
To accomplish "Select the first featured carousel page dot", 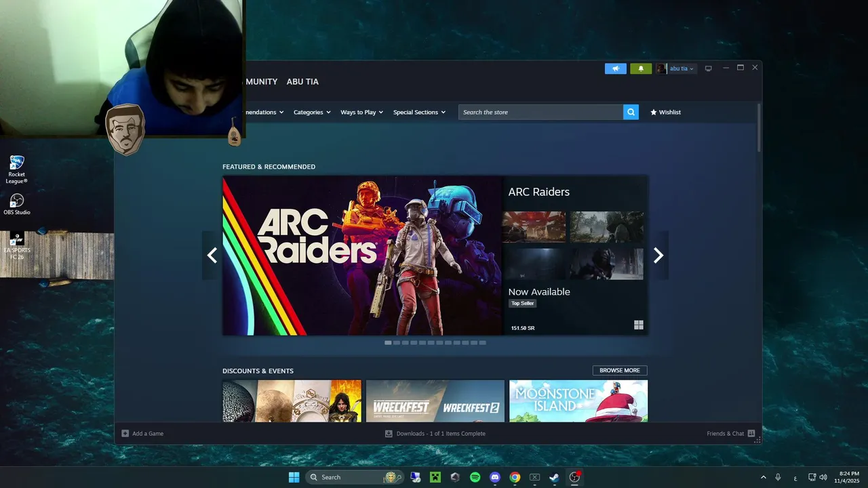I will pyautogui.click(x=388, y=343).
